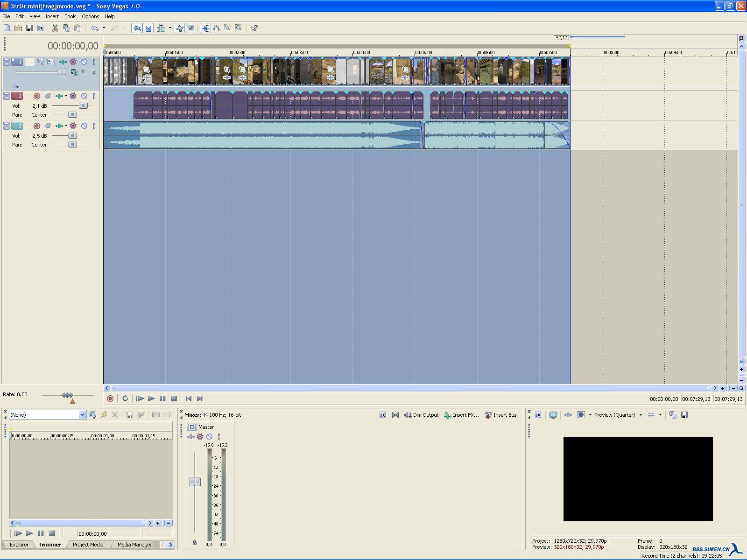Toggle Loop Playback on main transport

pos(125,399)
